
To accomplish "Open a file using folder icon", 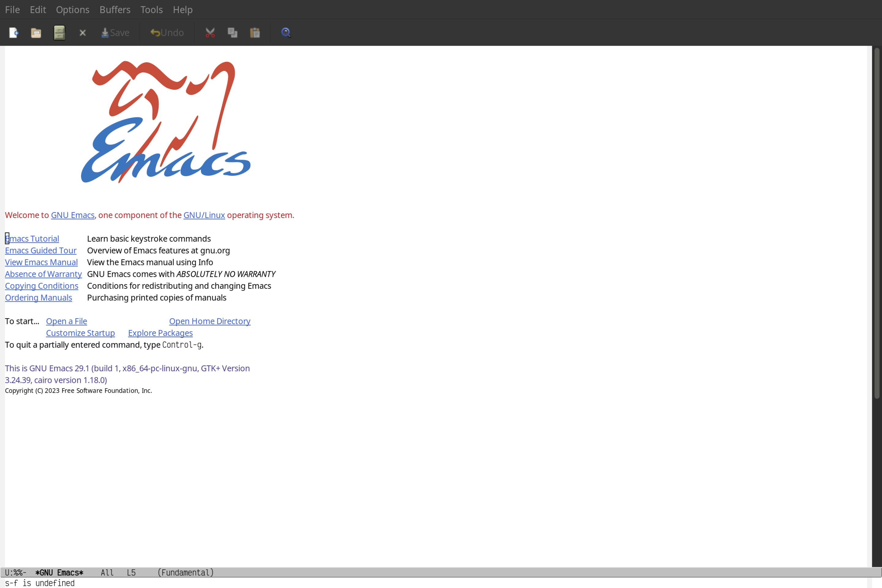I will (36, 32).
